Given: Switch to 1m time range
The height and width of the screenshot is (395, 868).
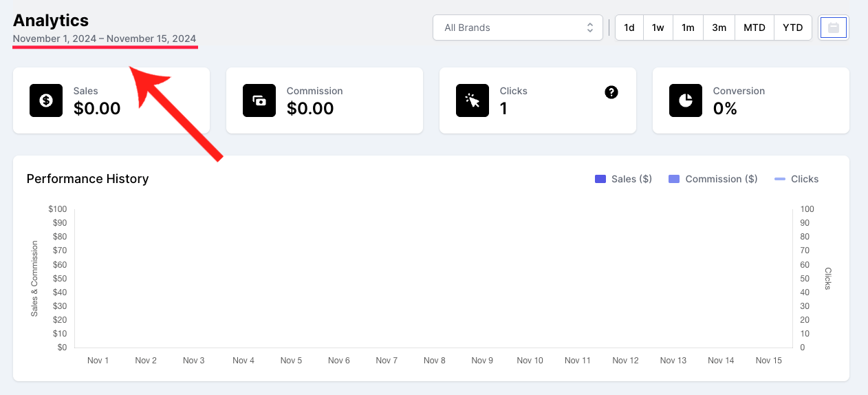Looking at the screenshot, I should tap(688, 28).
